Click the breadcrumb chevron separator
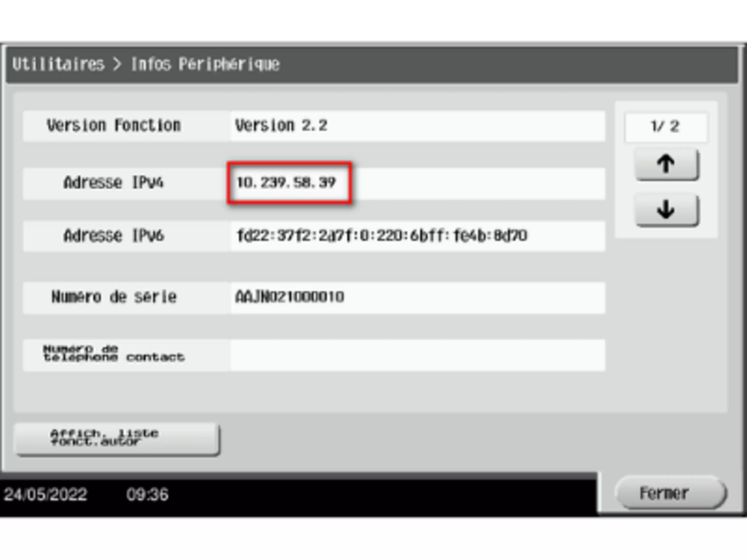This screenshot has height=560, width=747. tap(117, 64)
